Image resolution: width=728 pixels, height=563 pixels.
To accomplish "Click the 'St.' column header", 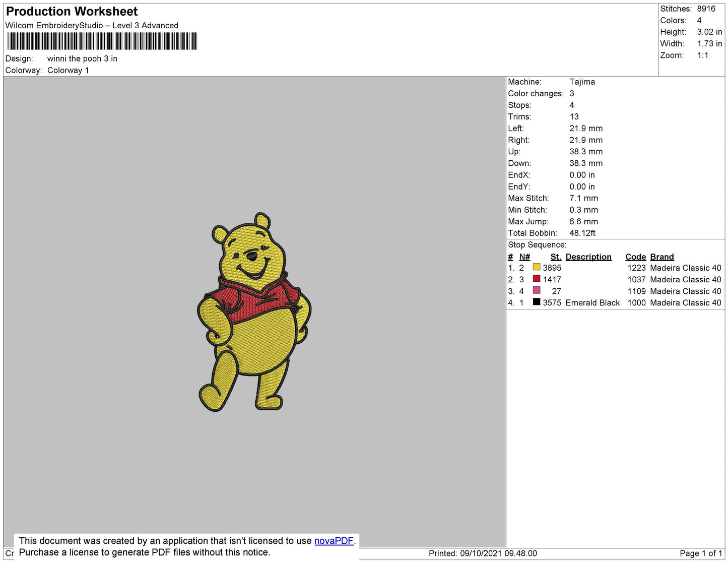I will 556,257.
